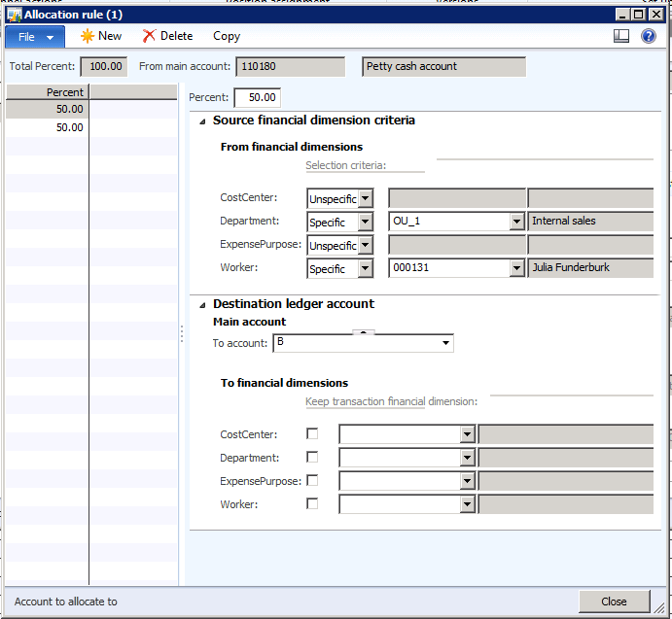The width and height of the screenshot is (672, 619).
Task: Toggle the ExpensePurpose keep dimension checkbox
Action: coord(312,481)
